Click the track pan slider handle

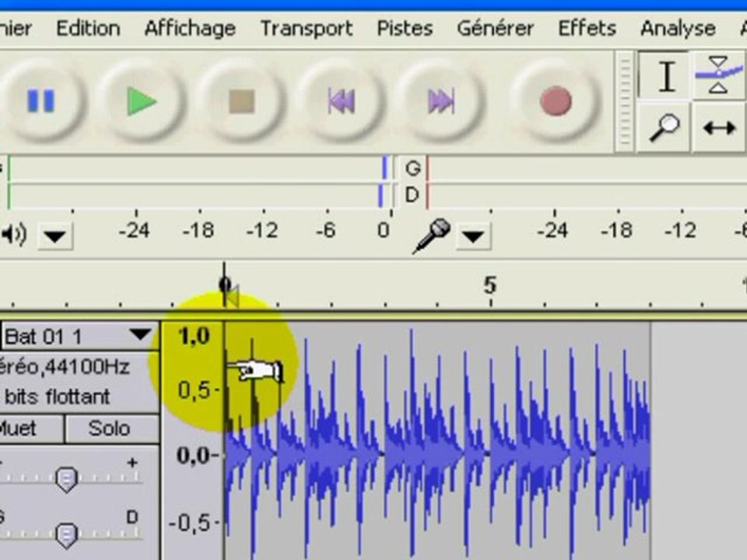[66, 535]
